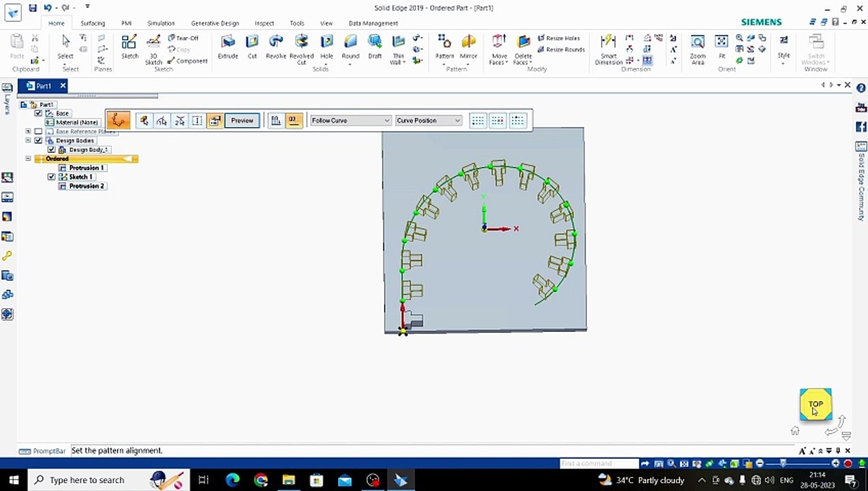
Task: Toggle the Base Reference Planes checkbox
Action: (x=38, y=131)
